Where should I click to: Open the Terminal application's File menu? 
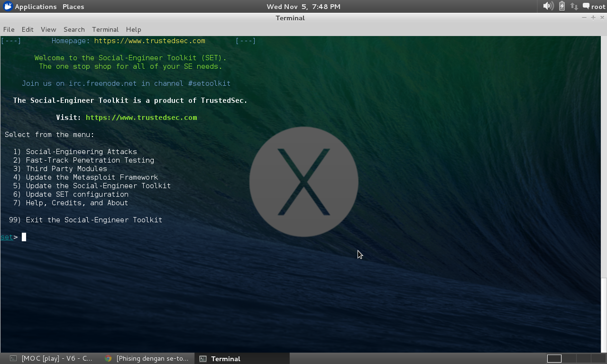pyautogui.click(x=9, y=29)
